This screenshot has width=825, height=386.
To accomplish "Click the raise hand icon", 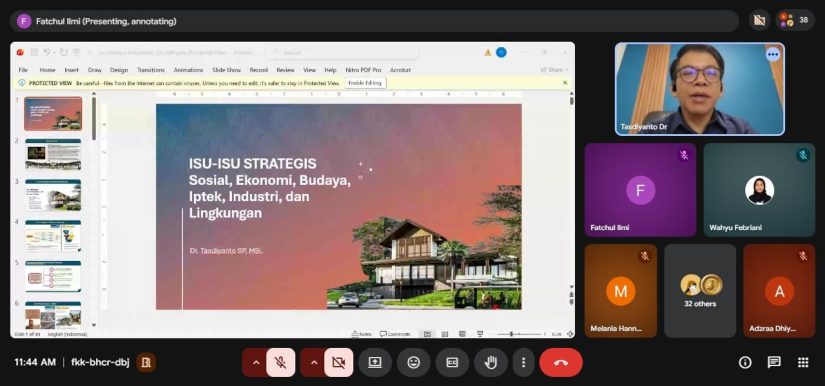I will coord(491,362).
